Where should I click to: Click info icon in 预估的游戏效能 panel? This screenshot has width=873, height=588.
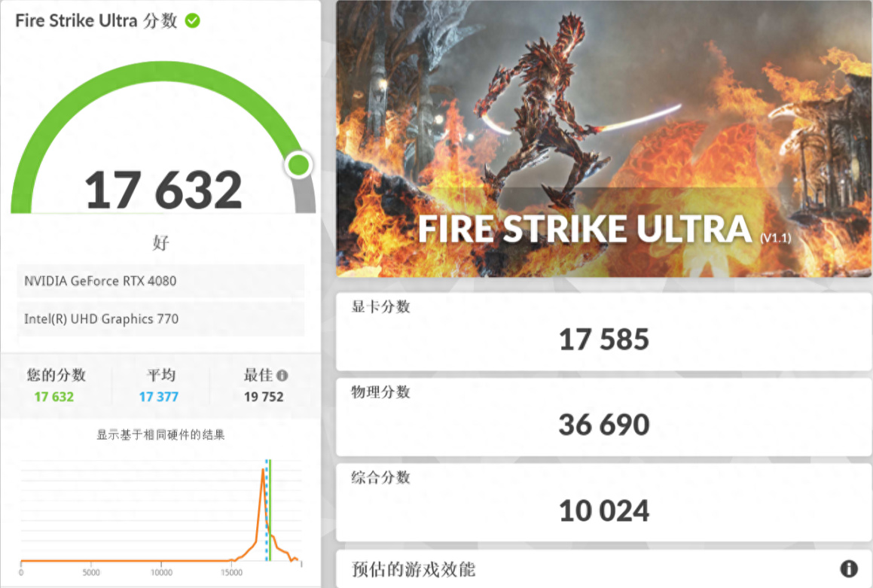tap(848, 568)
